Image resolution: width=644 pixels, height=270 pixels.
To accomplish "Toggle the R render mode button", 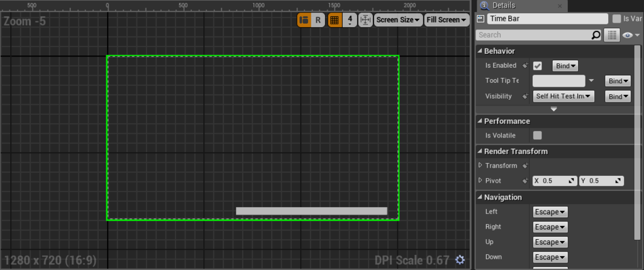I will pyautogui.click(x=318, y=19).
